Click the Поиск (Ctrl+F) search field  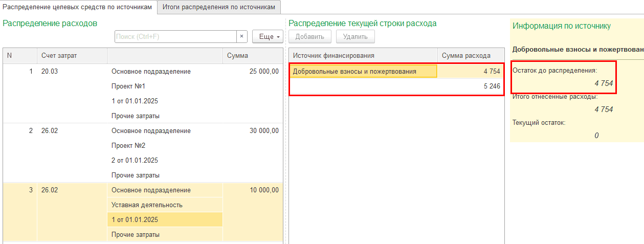[x=175, y=37]
